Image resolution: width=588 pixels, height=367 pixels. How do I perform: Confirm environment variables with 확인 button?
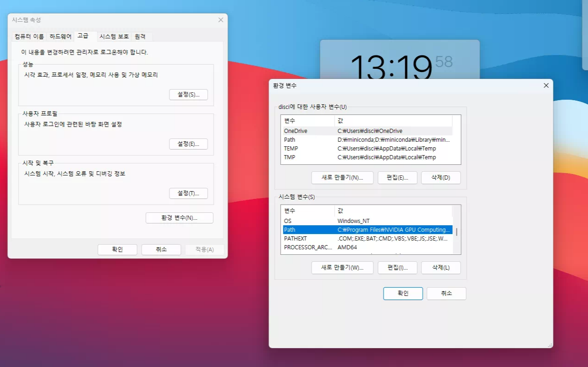[402, 293]
